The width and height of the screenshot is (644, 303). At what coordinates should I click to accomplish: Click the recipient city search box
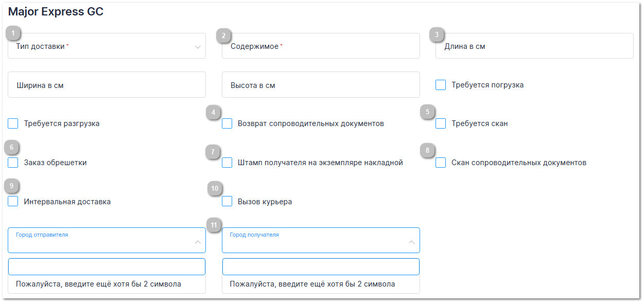tap(321, 266)
